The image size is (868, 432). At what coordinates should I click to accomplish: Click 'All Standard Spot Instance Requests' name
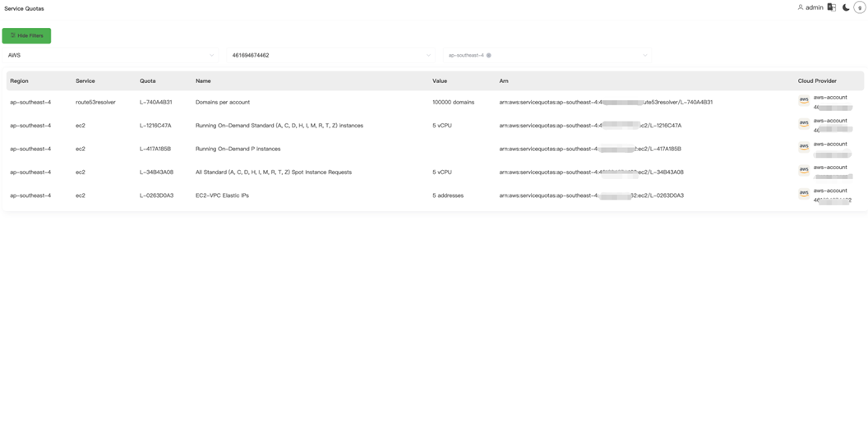pos(274,172)
